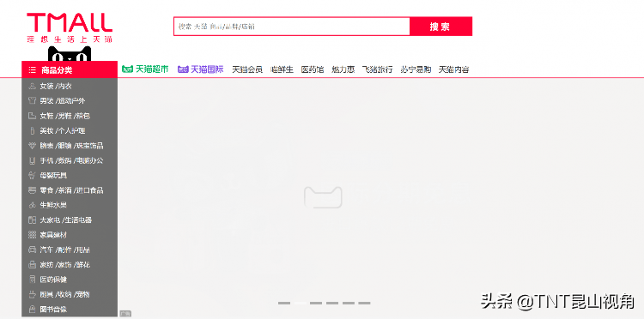The height and width of the screenshot is (319, 644).
Task: Click the car icon for 汽车/配件/用品
Action: 32,250
